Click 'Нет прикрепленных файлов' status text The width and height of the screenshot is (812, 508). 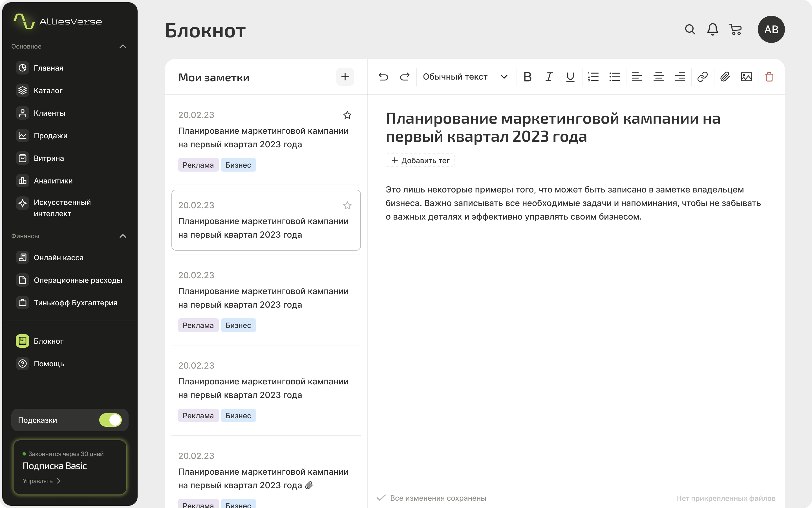726,498
